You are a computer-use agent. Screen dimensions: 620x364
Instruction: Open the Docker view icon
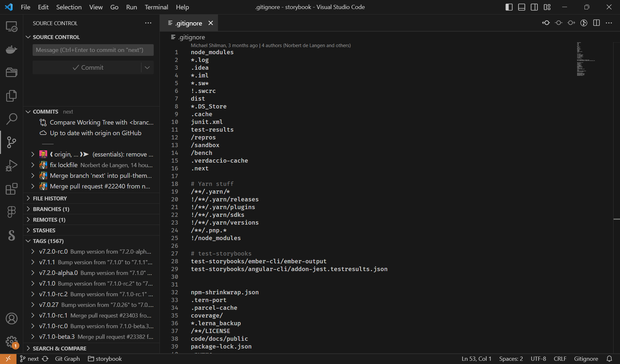coord(12,50)
